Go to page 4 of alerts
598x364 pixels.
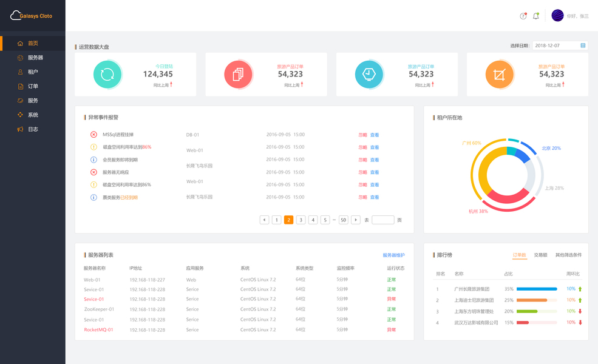pos(313,220)
